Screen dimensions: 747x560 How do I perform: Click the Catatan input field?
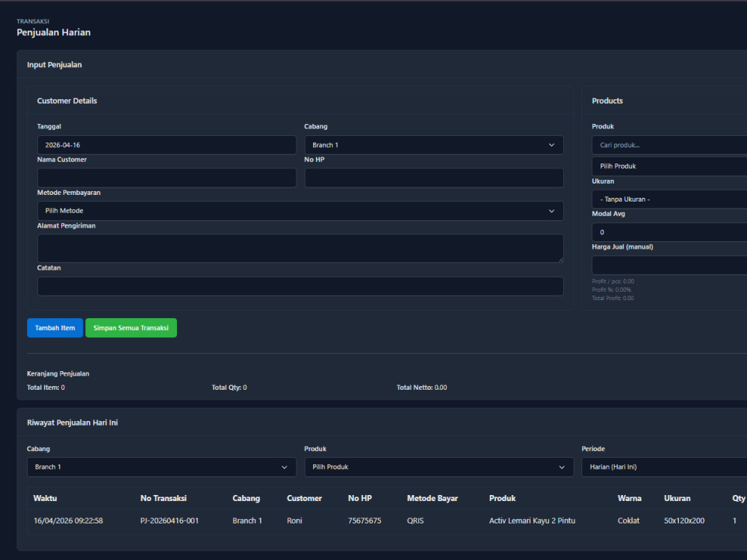[300, 286]
